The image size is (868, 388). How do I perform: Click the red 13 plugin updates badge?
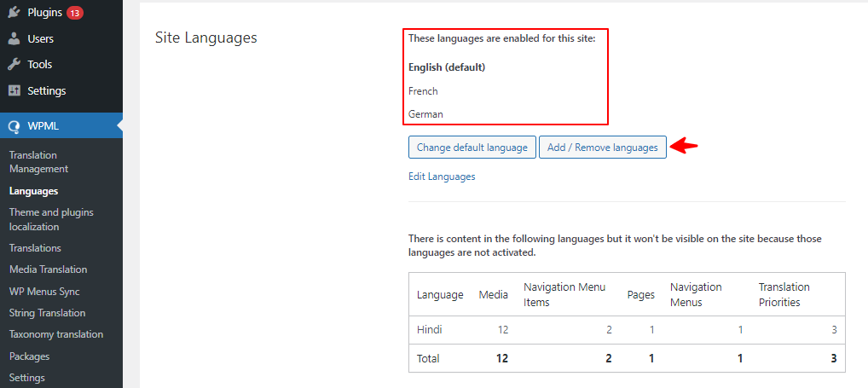pos(75,13)
